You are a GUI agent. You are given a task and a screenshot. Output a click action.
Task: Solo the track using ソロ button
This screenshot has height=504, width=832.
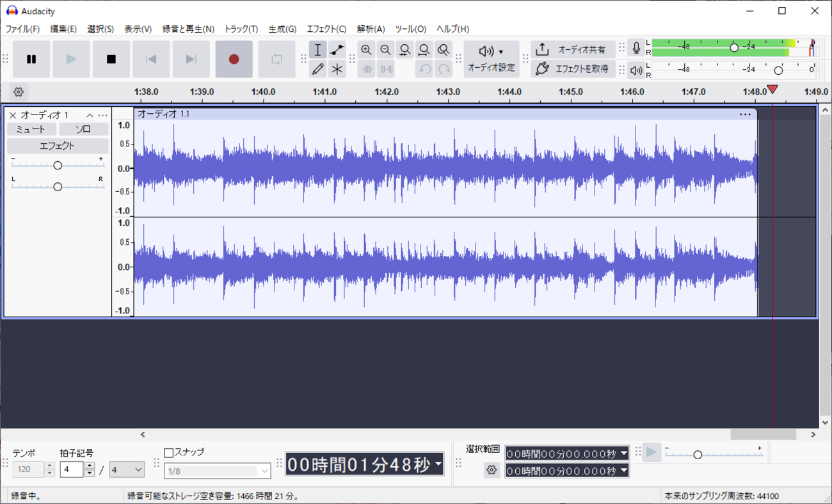coord(83,129)
